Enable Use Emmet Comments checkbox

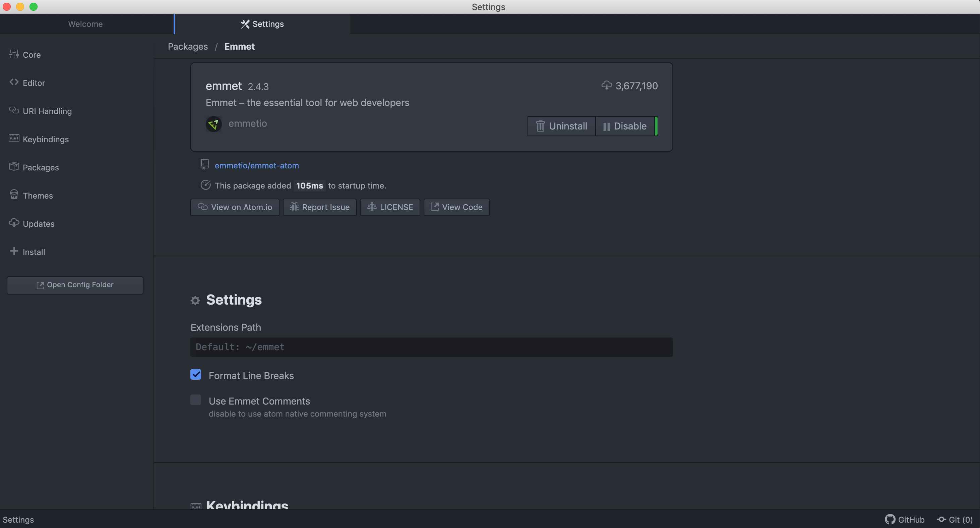coord(196,400)
